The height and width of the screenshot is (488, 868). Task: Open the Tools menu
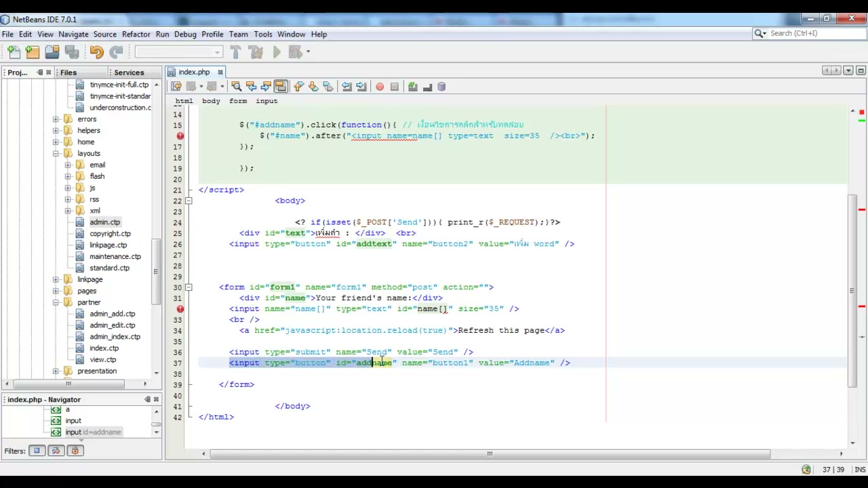[x=263, y=34]
